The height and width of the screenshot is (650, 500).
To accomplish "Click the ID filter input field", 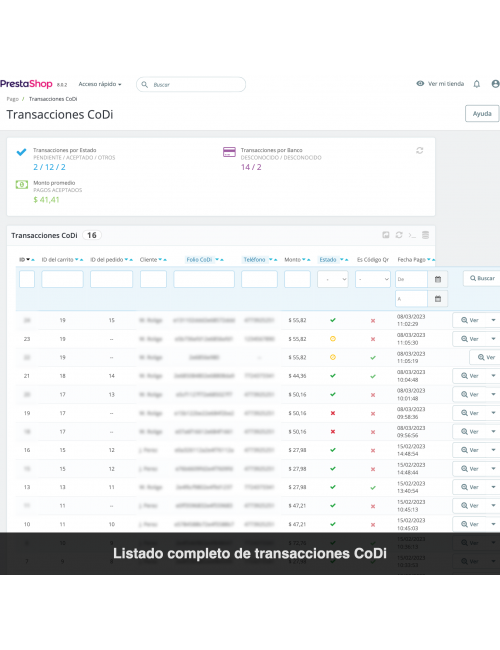I will pyautogui.click(x=27, y=279).
